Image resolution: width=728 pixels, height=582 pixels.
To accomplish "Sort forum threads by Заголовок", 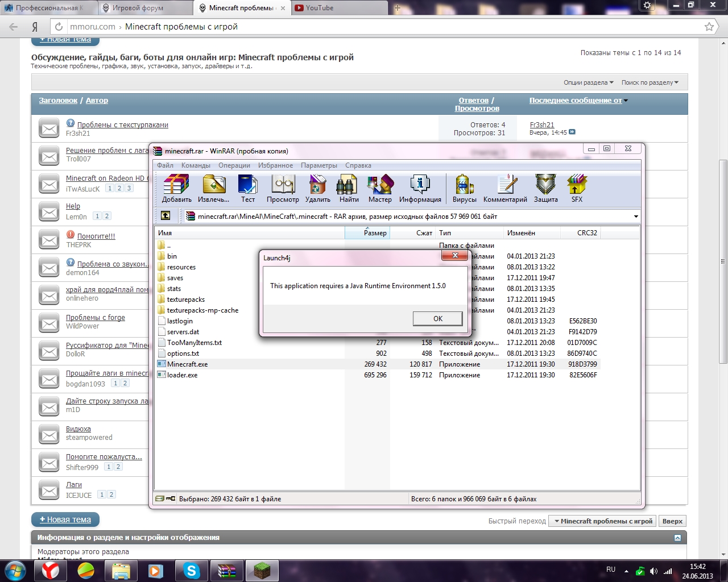I will coord(58,101).
